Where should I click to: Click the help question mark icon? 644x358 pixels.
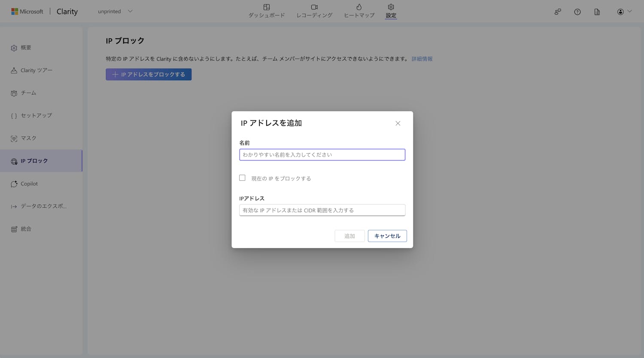click(577, 12)
